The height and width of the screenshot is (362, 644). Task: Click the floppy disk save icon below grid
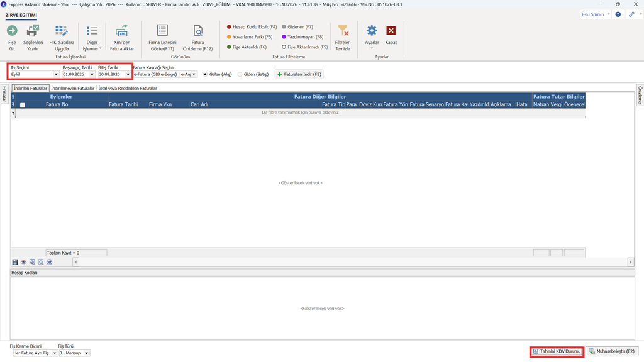[15, 262]
